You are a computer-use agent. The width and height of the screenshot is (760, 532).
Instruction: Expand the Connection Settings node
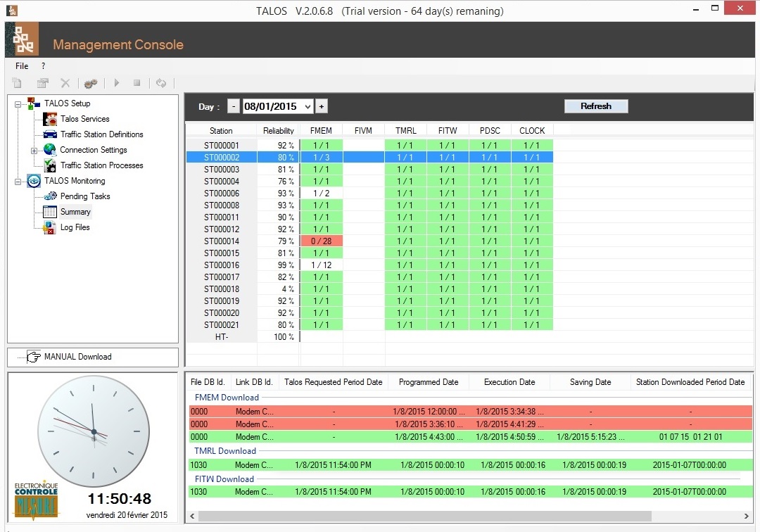(34, 151)
